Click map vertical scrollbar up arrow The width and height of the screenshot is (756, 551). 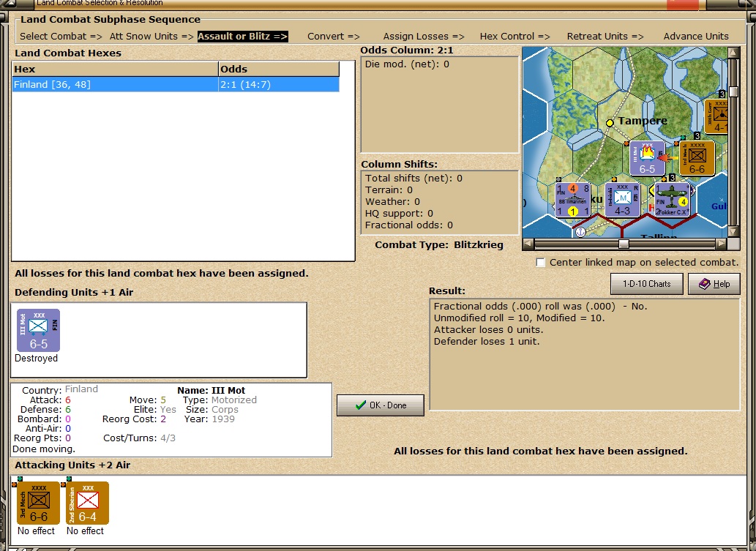pyautogui.click(x=733, y=53)
